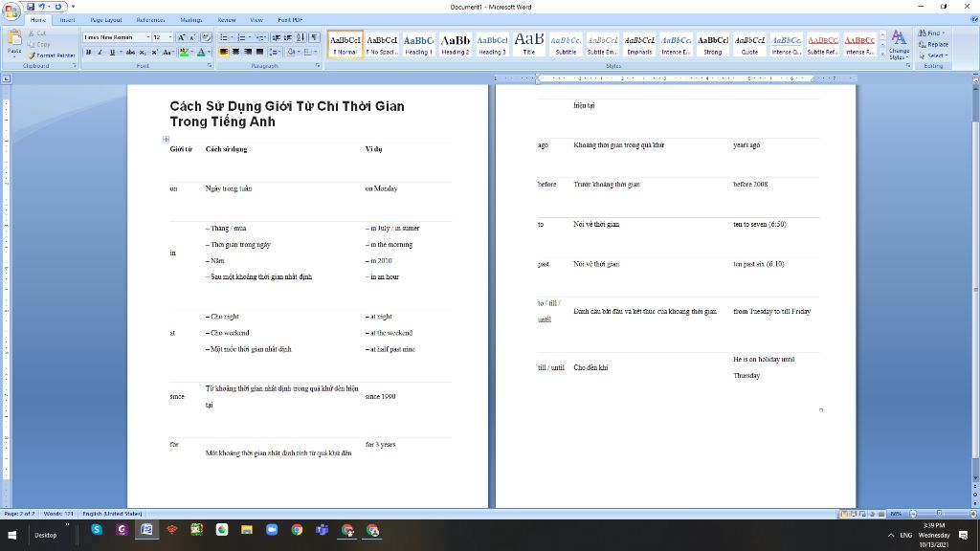The height and width of the screenshot is (551, 980).
Task: Toggle underline formatting
Action: (x=112, y=53)
